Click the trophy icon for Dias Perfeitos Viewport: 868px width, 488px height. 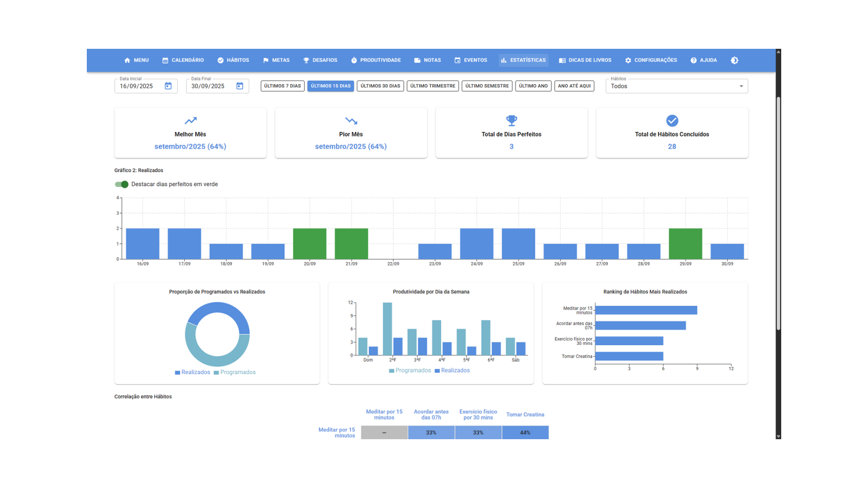pos(511,121)
